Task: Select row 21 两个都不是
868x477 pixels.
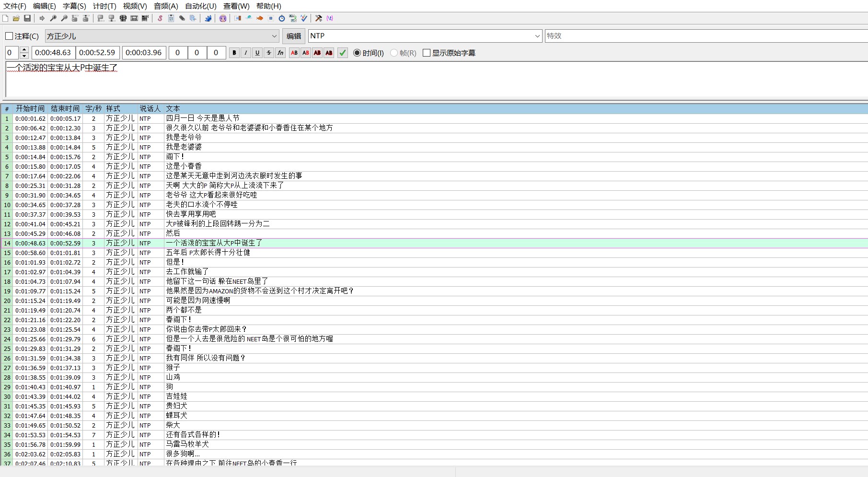Action: 434,310
